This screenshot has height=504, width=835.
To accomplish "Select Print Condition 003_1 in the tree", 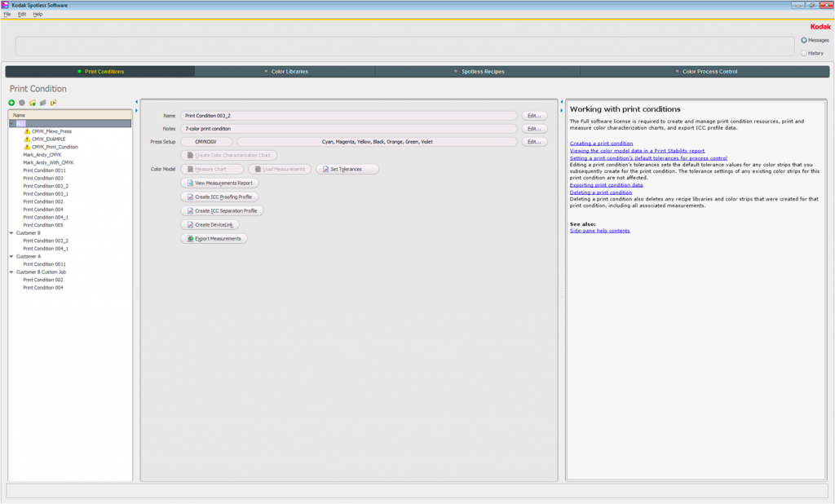I will [x=46, y=194].
